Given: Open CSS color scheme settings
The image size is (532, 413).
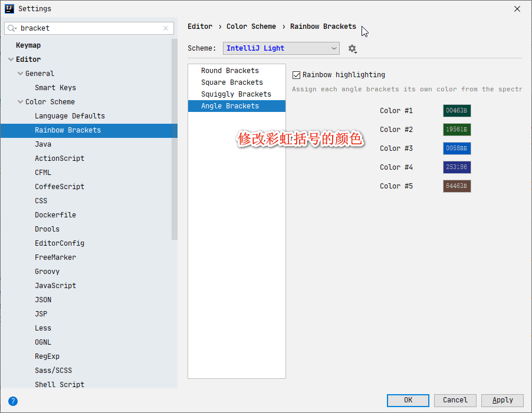Looking at the screenshot, I should (41, 201).
